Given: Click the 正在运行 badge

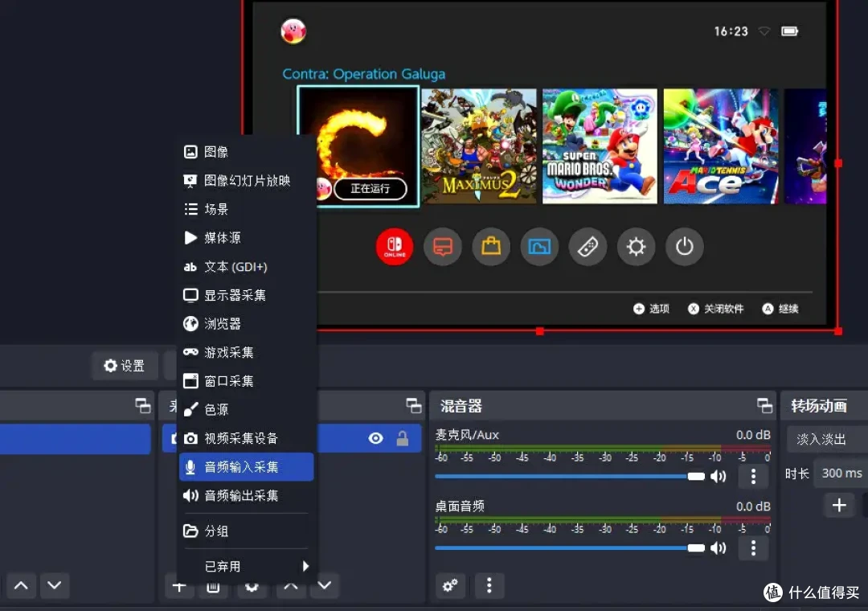Looking at the screenshot, I should [371, 188].
